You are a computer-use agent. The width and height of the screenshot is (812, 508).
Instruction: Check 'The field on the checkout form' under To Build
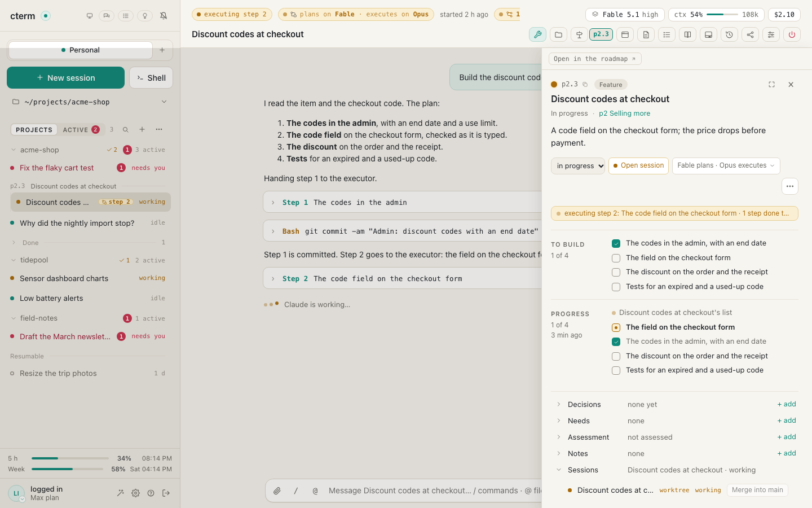point(616,258)
